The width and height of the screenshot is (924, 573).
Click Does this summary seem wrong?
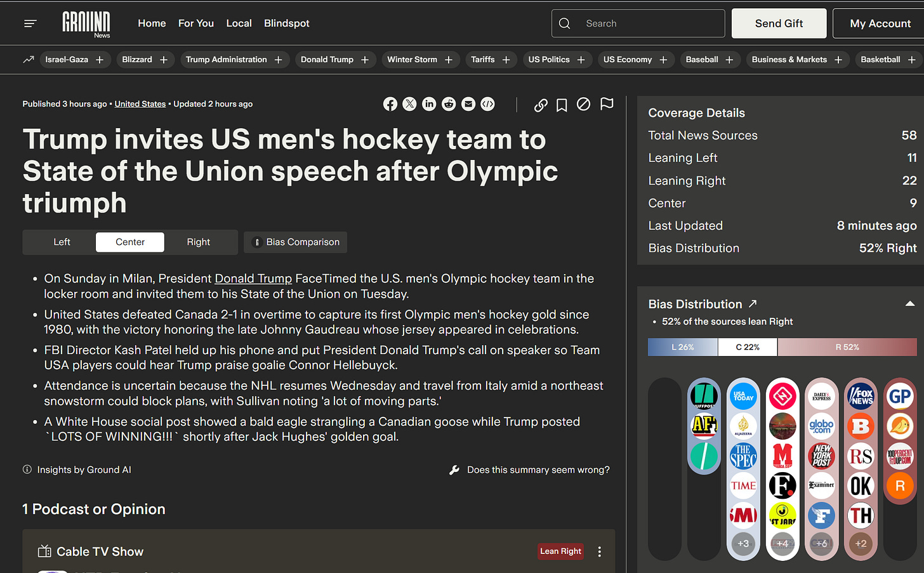[538, 470]
